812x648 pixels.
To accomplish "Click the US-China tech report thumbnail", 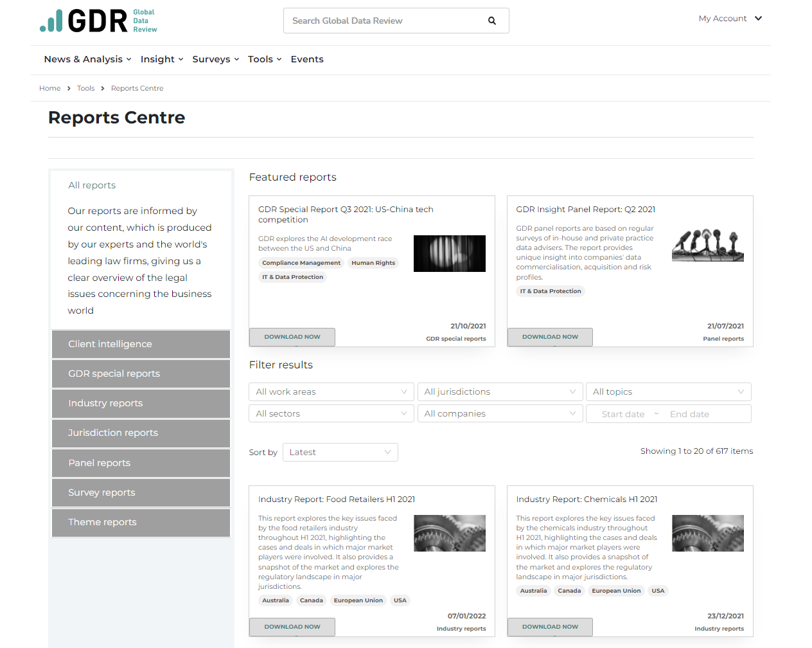I will pyautogui.click(x=450, y=253).
